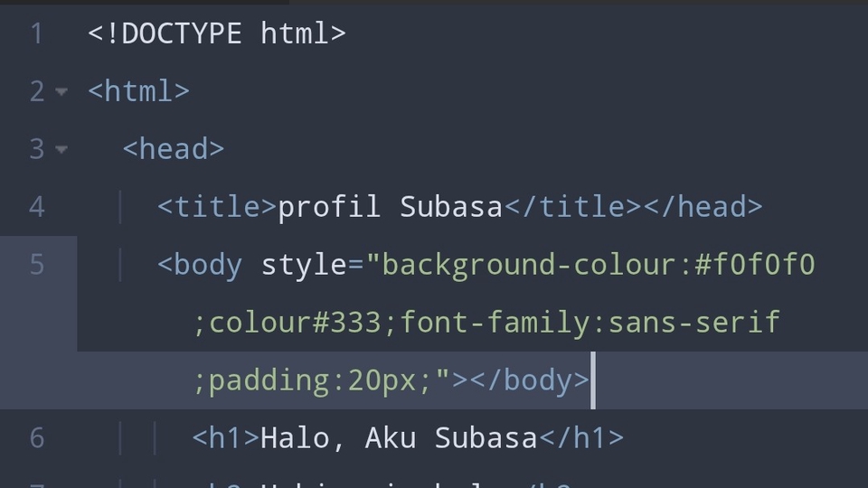Click the 'colour#333' text
868x488 pixels.
(x=295, y=323)
